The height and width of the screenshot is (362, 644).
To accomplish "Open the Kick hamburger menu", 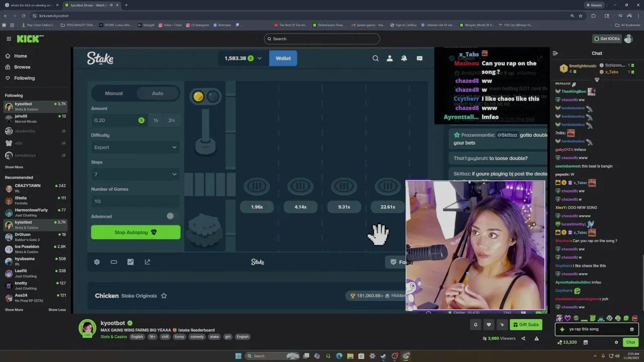I will click(9, 39).
